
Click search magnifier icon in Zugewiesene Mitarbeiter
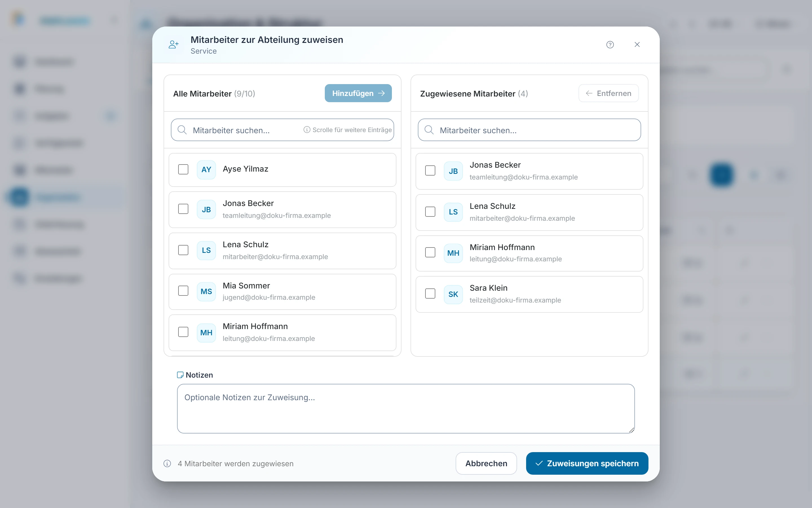point(429,130)
